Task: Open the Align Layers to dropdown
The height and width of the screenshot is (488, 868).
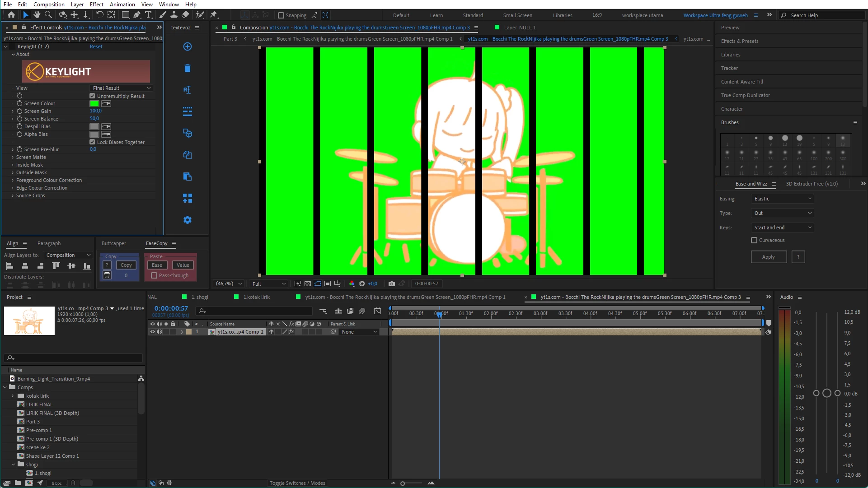Action: click(x=68, y=255)
